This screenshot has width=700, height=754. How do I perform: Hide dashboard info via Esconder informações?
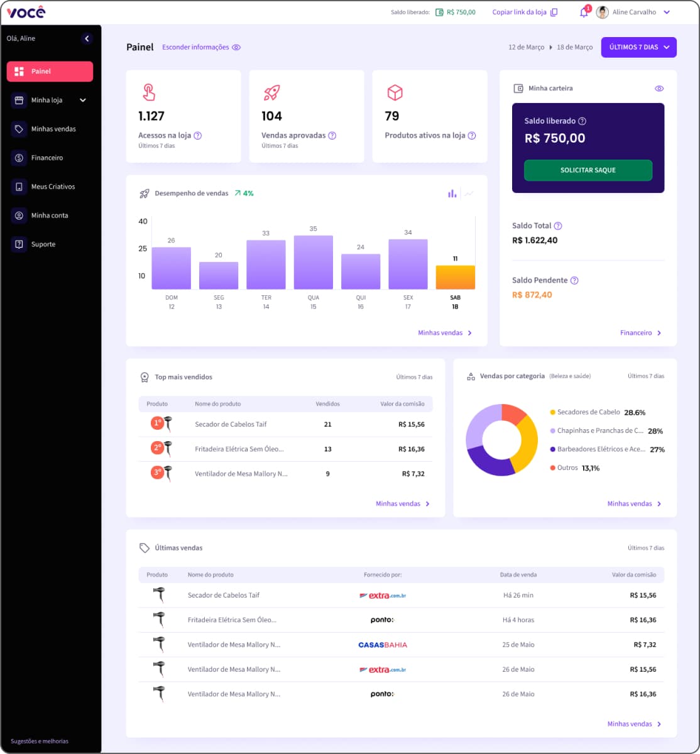(x=201, y=48)
